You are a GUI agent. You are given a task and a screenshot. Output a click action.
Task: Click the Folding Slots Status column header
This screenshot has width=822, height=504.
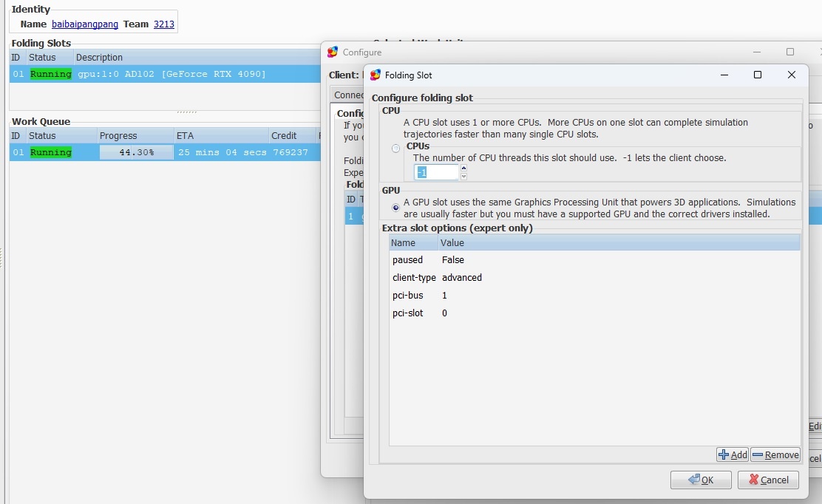[50, 57]
